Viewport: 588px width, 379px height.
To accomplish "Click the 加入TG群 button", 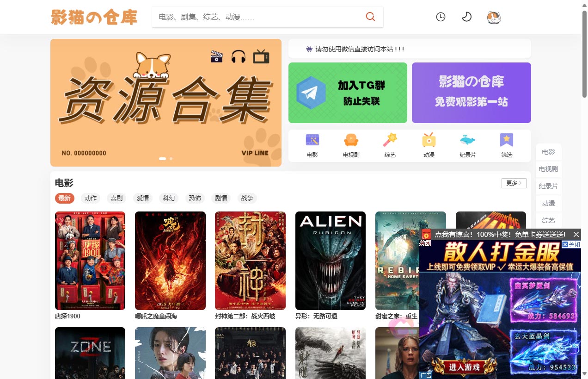I will pyautogui.click(x=348, y=93).
